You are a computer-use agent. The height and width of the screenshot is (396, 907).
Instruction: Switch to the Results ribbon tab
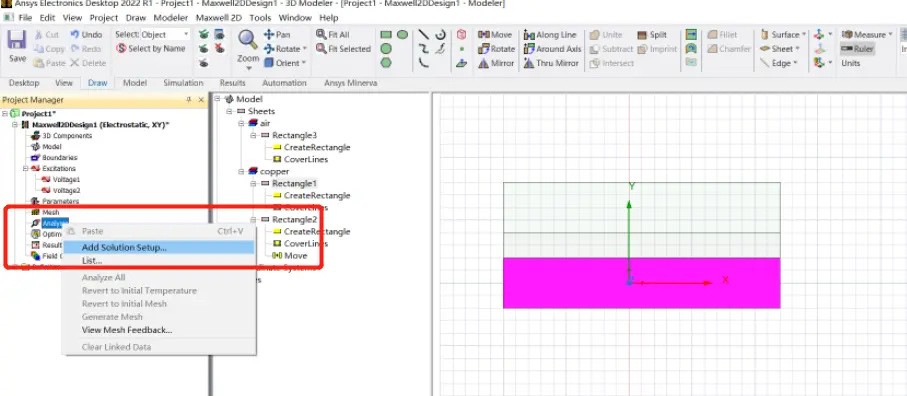[x=233, y=83]
